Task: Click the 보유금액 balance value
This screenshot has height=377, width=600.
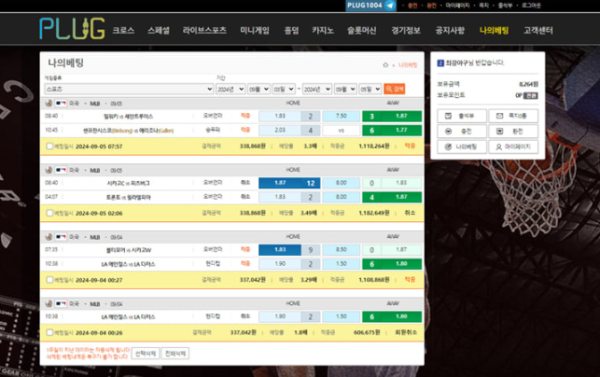Action: tap(528, 84)
